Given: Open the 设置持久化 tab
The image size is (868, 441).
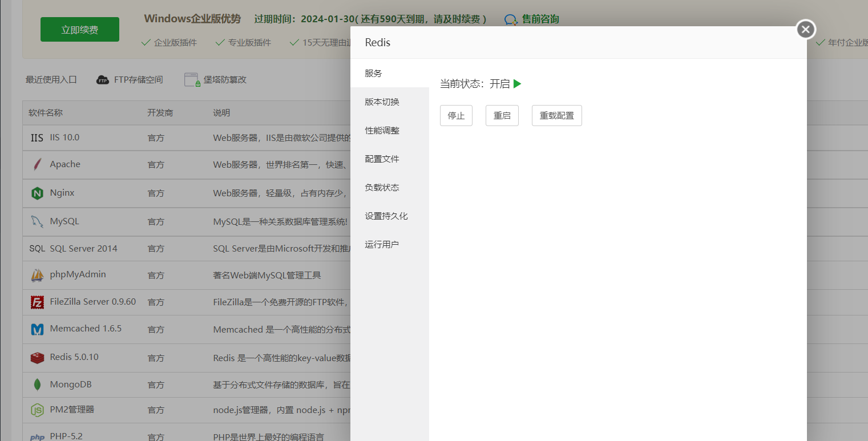Looking at the screenshot, I should (x=390, y=216).
